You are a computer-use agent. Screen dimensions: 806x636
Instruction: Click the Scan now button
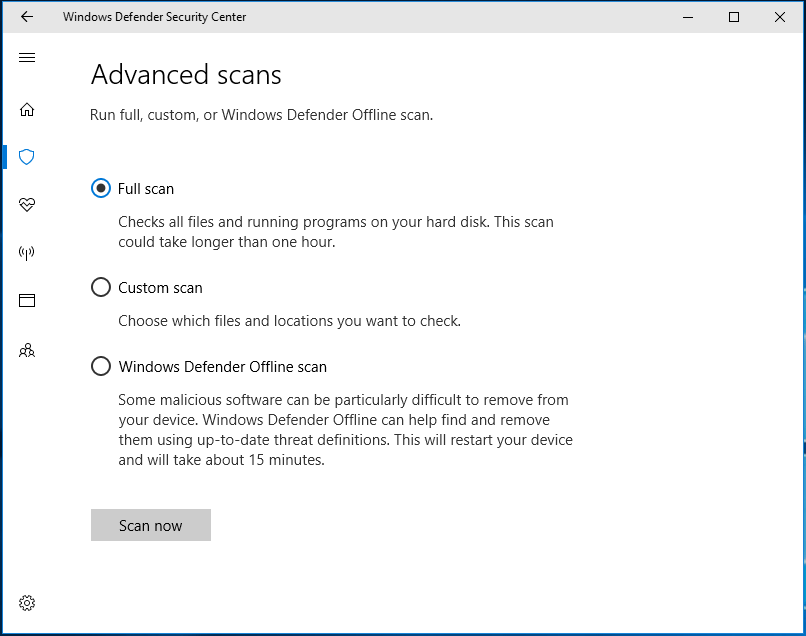151,525
